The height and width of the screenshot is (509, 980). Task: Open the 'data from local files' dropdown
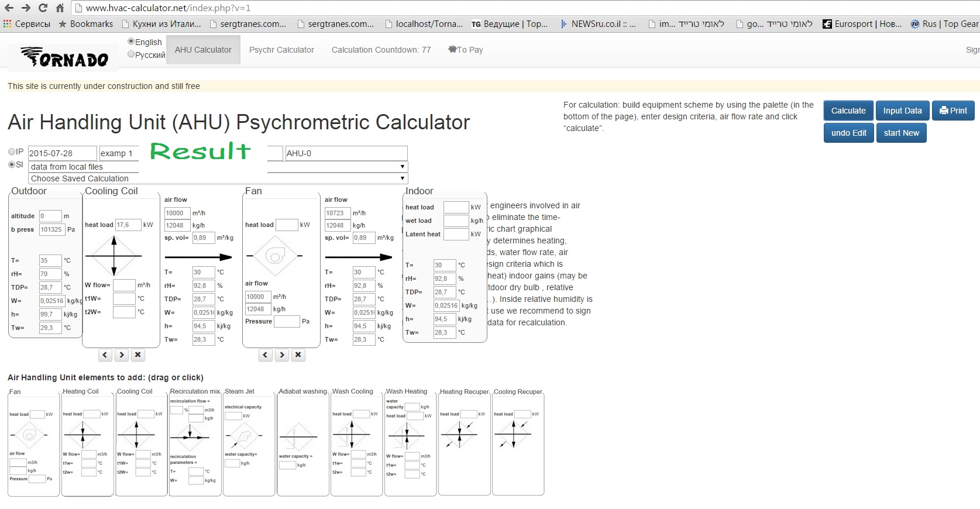coord(218,167)
